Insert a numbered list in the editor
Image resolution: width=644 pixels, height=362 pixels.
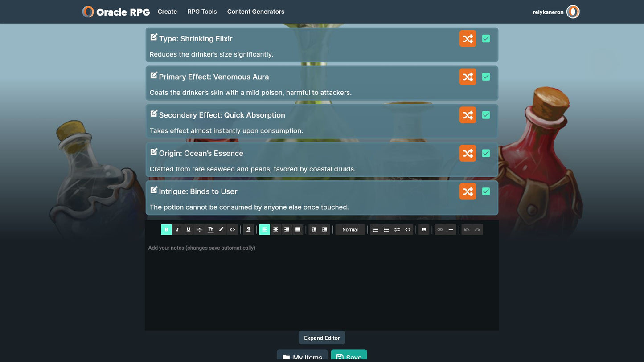point(376,230)
